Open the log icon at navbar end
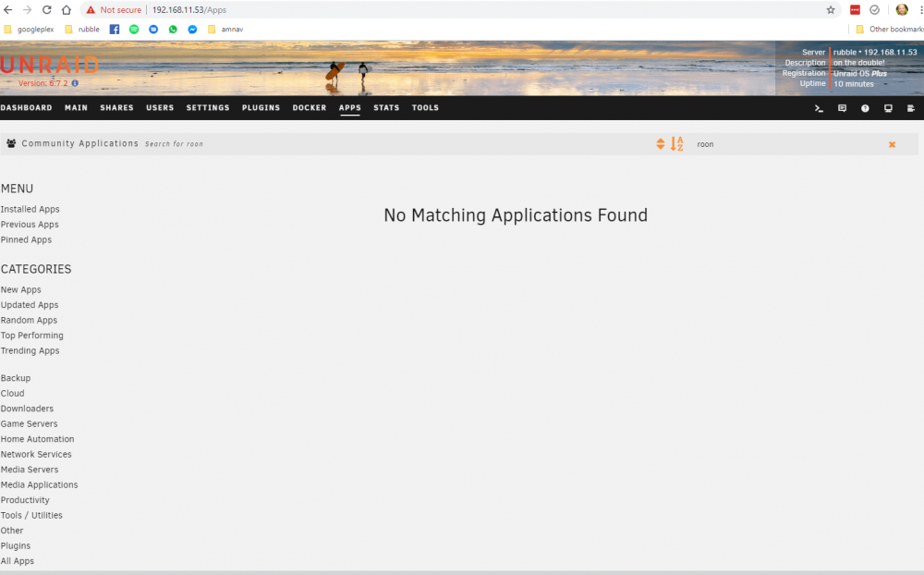Screen dimensions: 924x575 point(910,108)
